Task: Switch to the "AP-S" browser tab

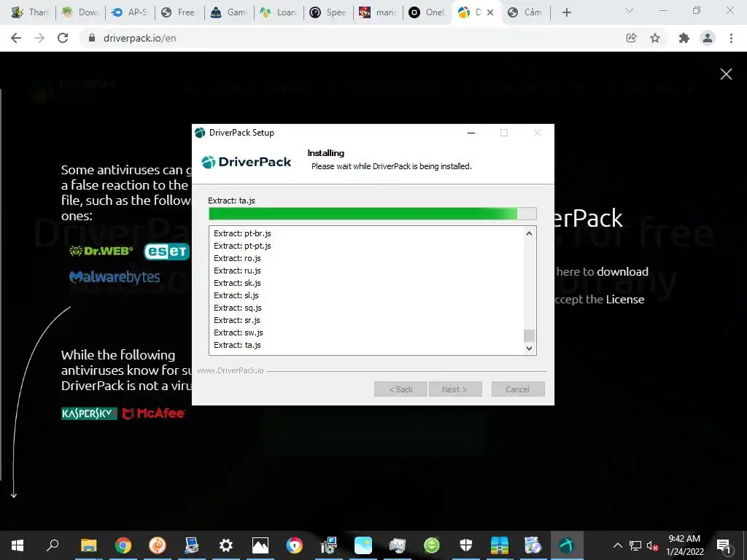Action: (130, 12)
